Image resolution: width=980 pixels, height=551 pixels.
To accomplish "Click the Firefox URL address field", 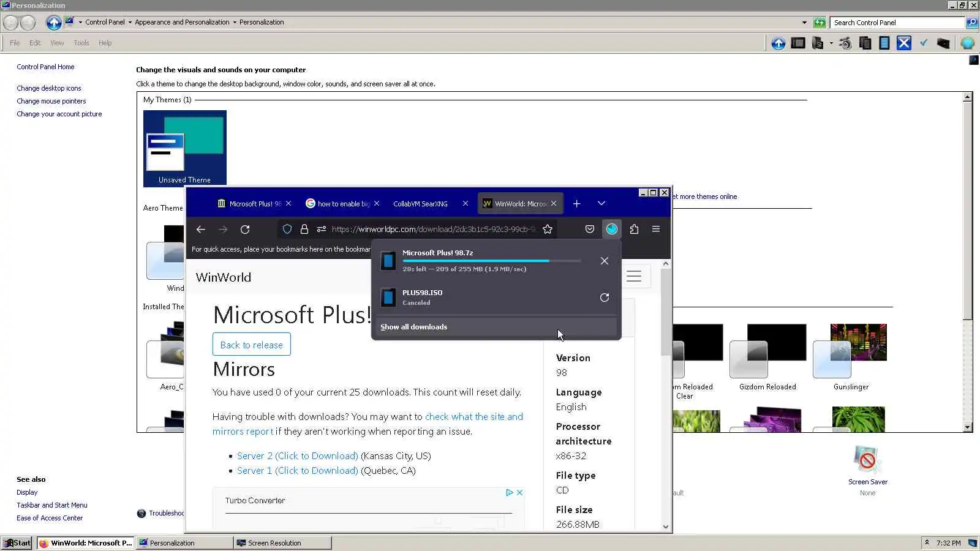I will pyautogui.click(x=433, y=229).
